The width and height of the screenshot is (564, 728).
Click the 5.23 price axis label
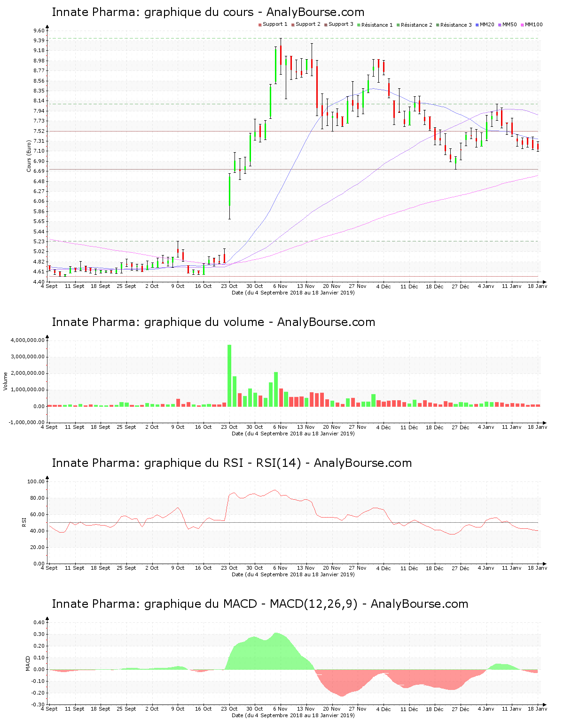(x=39, y=241)
